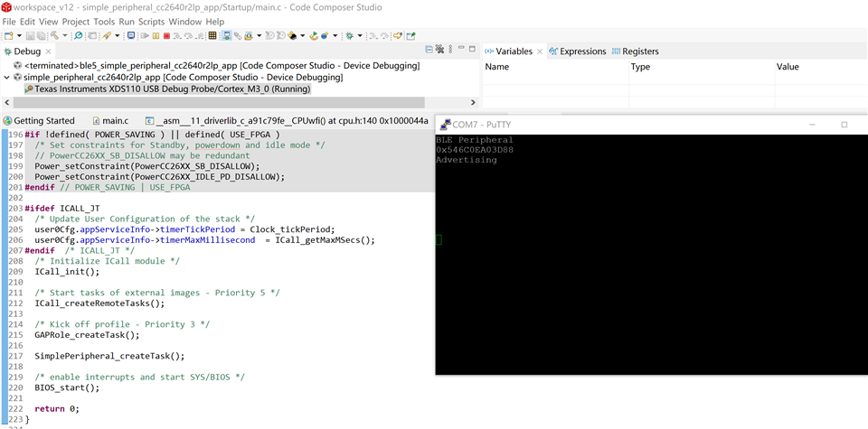Click the Suspend (pause) debug button
This screenshot has height=429, width=868.
click(x=156, y=36)
